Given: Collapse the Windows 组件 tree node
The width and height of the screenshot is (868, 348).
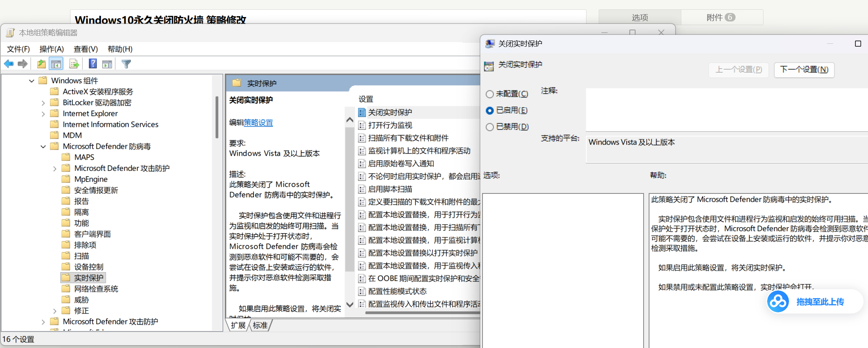Looking at the screenshot, I should [32, 81].
